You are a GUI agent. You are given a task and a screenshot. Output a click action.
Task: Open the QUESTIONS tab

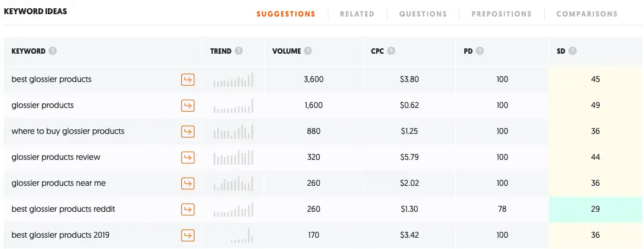(x=423, y=14)
